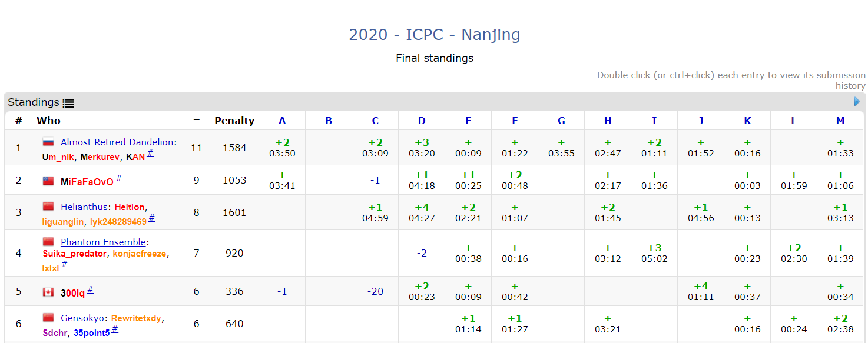Click the flag icon next to MiFaFaOvO

click(48, 181)
